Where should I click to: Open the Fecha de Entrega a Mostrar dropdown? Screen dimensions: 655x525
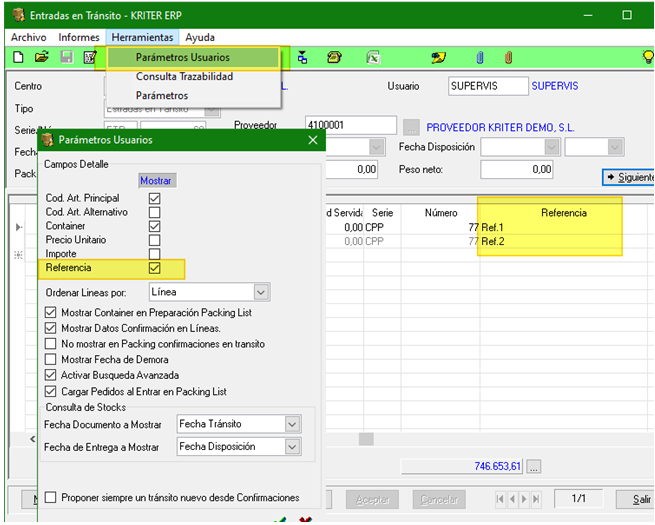[x=292, y=447]
